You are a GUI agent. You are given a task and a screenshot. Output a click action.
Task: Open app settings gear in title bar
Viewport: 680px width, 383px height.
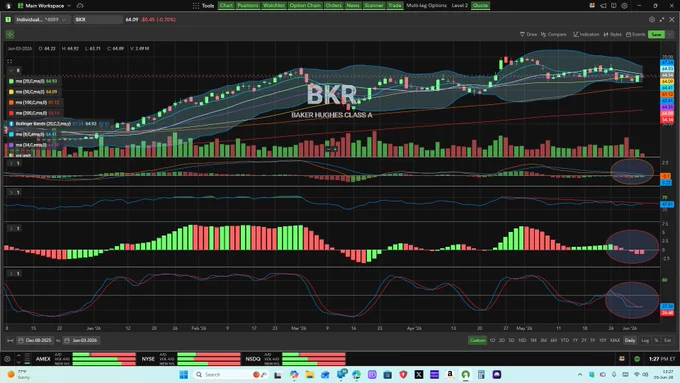click(x=624, y=6)
